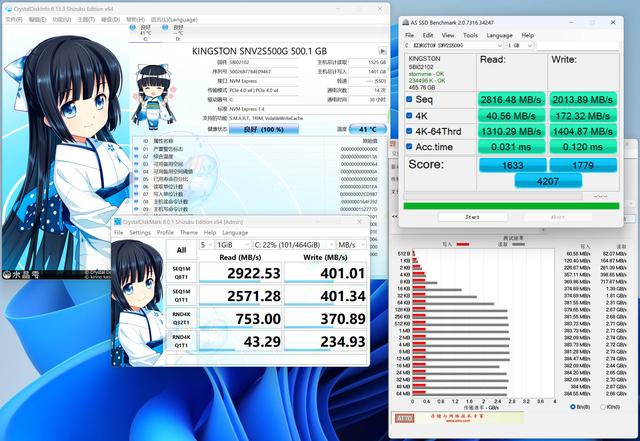Viewport: 640px width, 441px height.
Task: Open AS SSD 1 GB size dropdown
Action: pyautogui.click(x=520, y=45)
